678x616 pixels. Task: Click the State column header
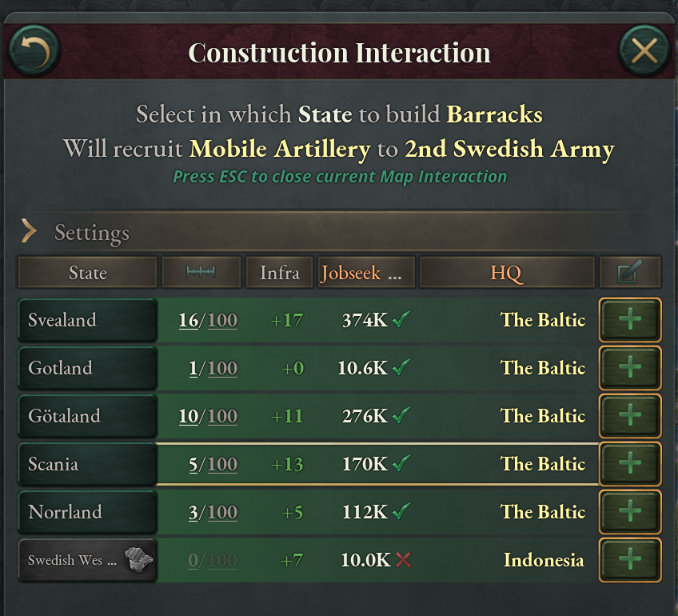coord(86,271)
